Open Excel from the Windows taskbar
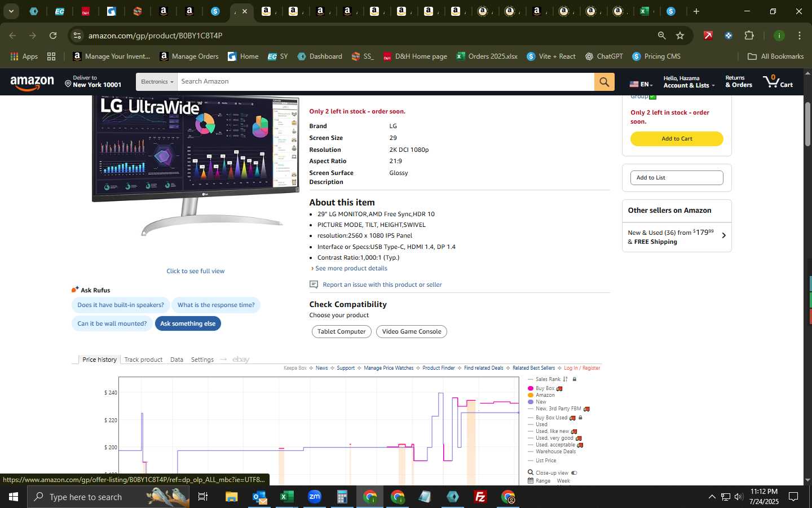 point(286,497)
